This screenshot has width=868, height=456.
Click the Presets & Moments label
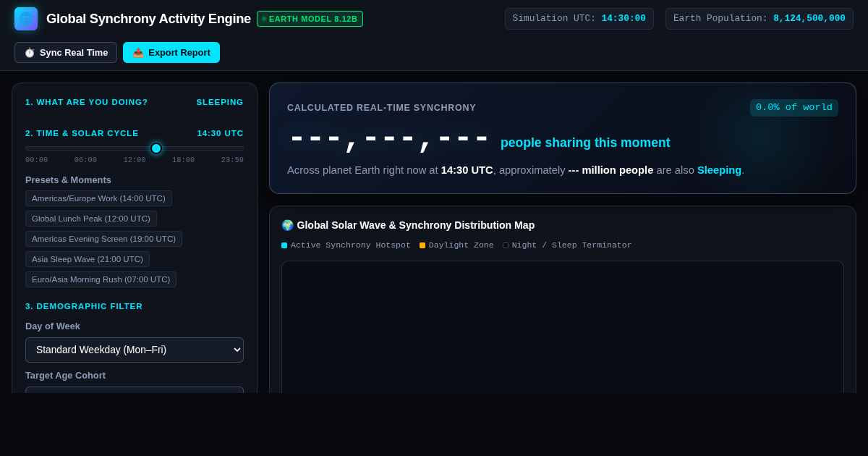[68, 180]
